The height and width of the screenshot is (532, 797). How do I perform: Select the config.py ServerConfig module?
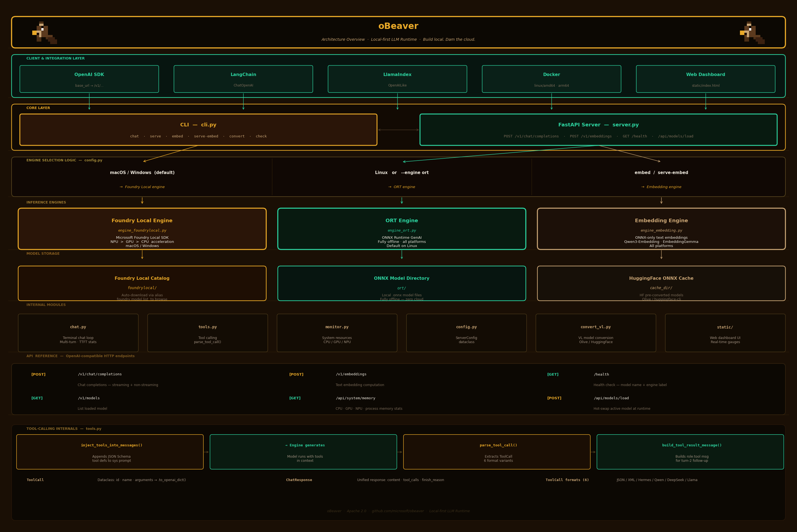(x=466, y=333)
